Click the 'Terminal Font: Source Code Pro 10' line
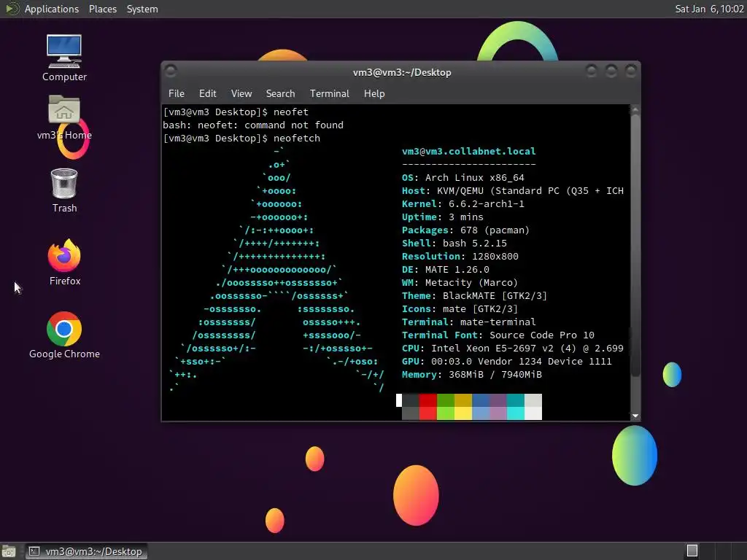 pos(498,335)
